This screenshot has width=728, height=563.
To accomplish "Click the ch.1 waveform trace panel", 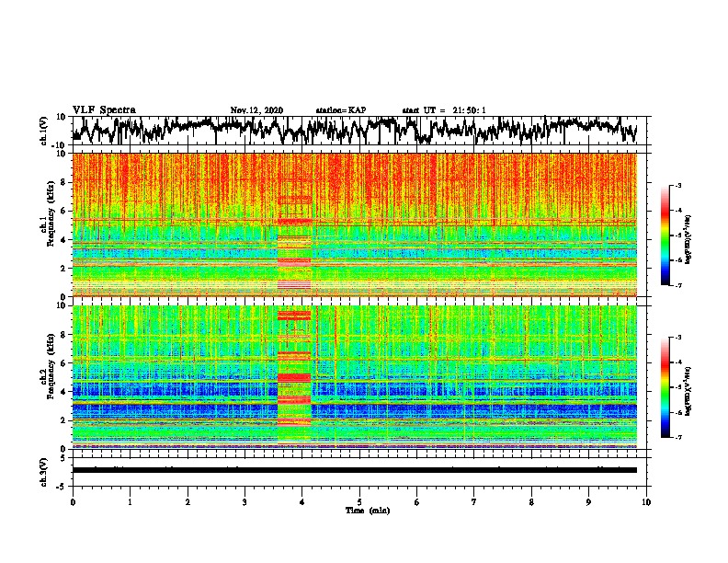I will 359,131.
